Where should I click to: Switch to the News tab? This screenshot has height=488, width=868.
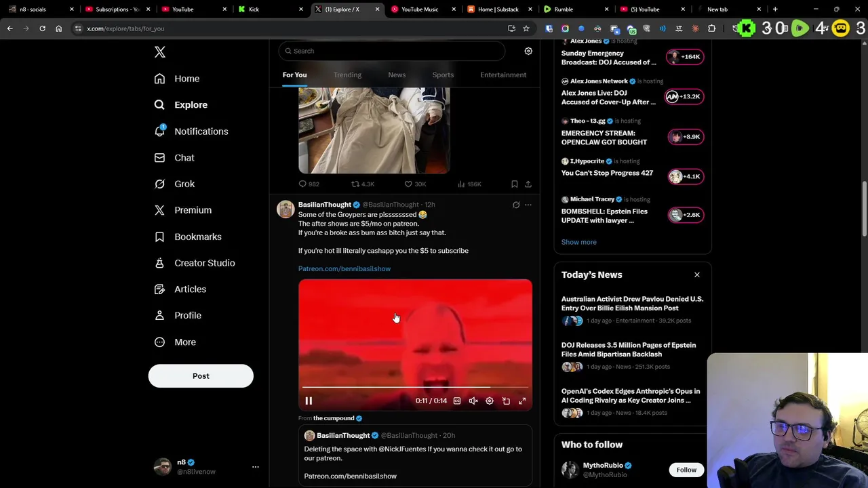(397, 75)
